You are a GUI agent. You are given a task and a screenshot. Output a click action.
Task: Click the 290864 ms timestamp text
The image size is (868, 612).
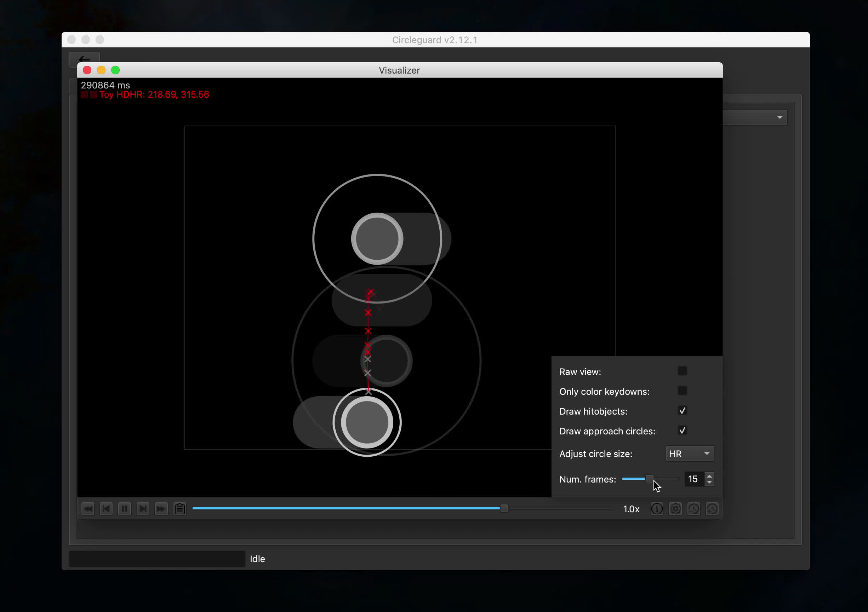click(105, 85)
